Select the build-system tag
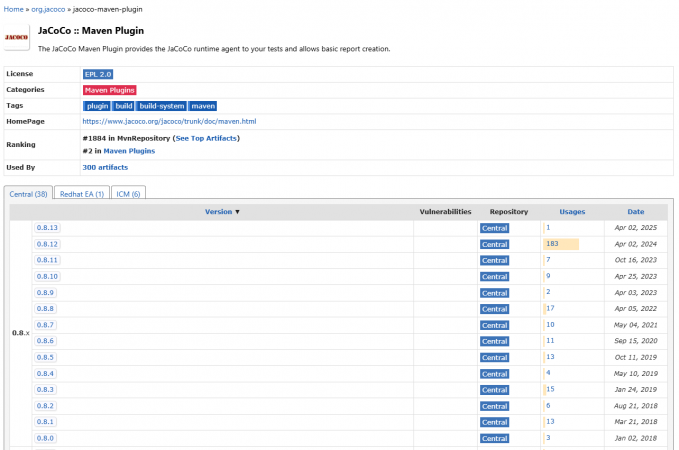Viewport: 679px width, 450px height. tap(162, 106)
